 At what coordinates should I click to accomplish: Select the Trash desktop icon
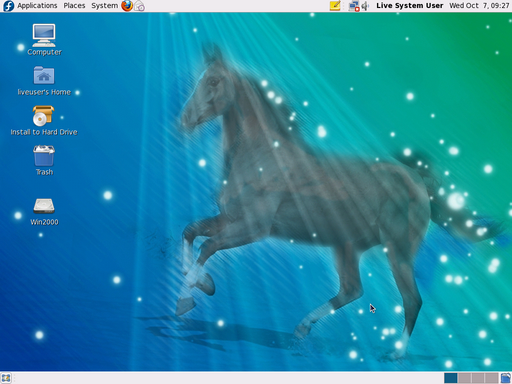44,155
